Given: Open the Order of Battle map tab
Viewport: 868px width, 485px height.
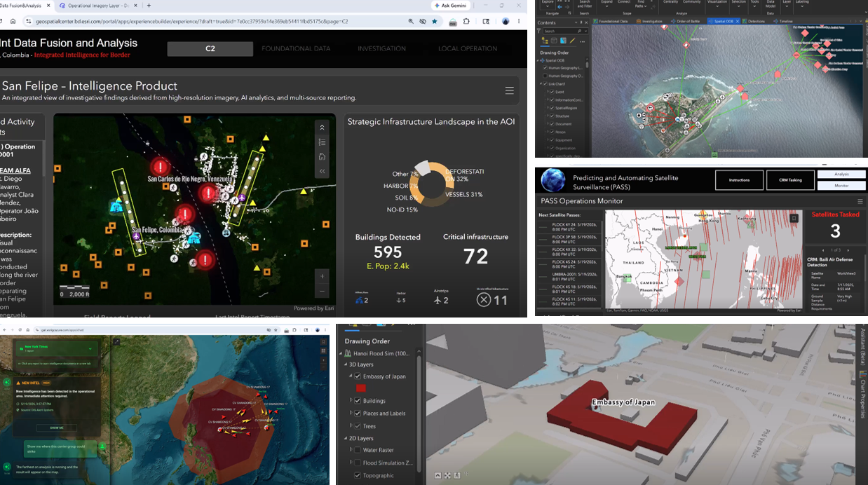Looking at the screenshot, I should [685, 21].
